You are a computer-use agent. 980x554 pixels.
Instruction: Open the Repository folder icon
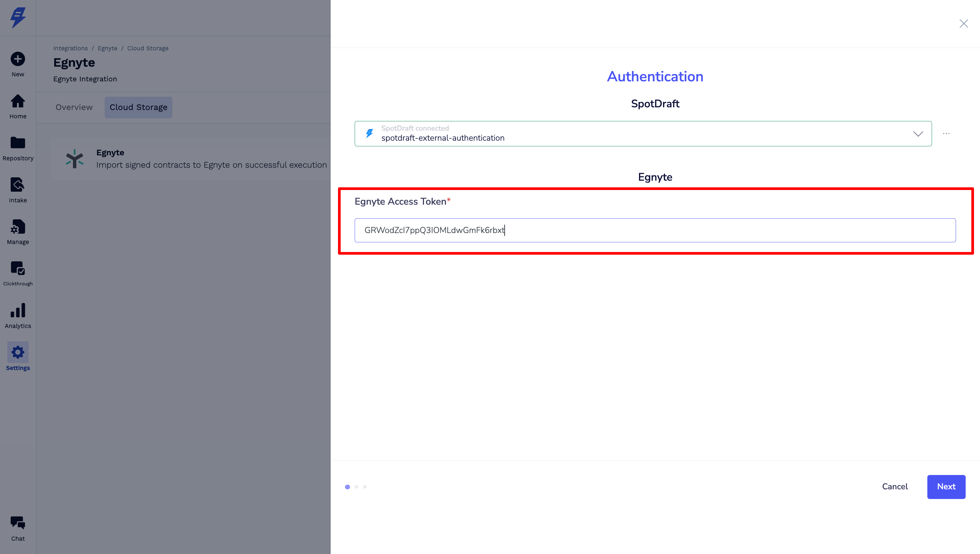pyautogui.click(x=18, y=143)
